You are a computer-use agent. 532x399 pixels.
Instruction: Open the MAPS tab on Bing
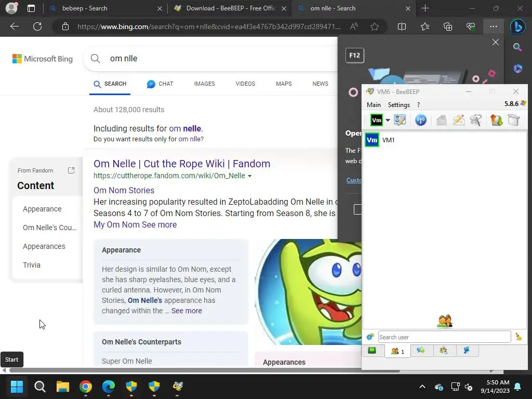pos(284,84)
